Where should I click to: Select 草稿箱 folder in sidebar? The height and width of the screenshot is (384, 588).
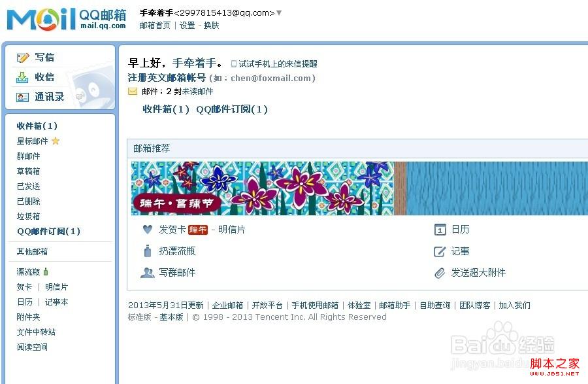pyautogui.click(x=28, y=171)
